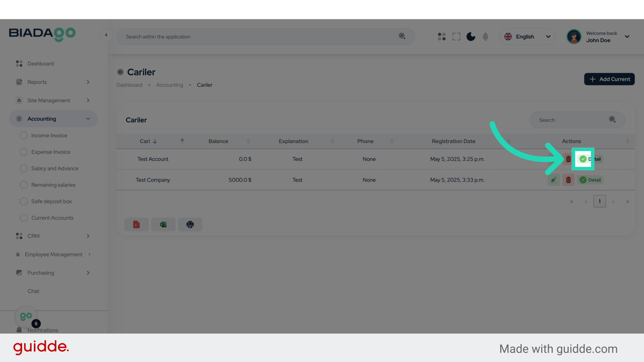This screenshot has width=644, height=362.
Task: Open Current Accounts submenu item
Action: pos(52,218)
